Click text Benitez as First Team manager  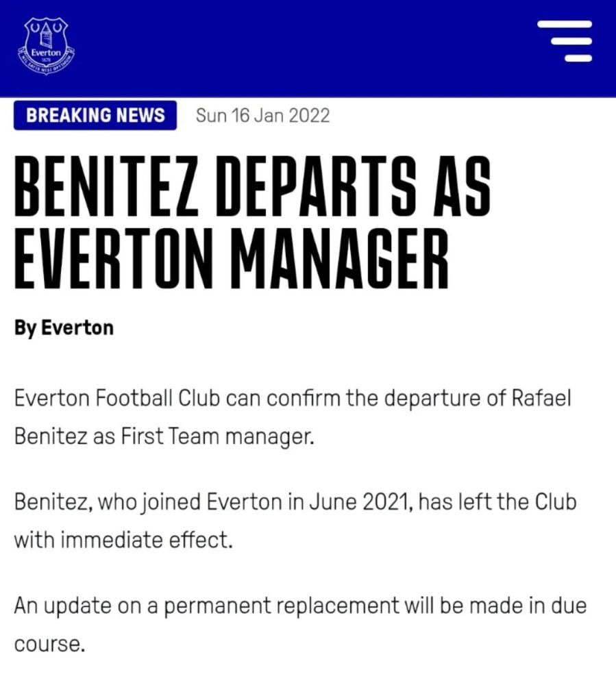[x=164, y=436]
